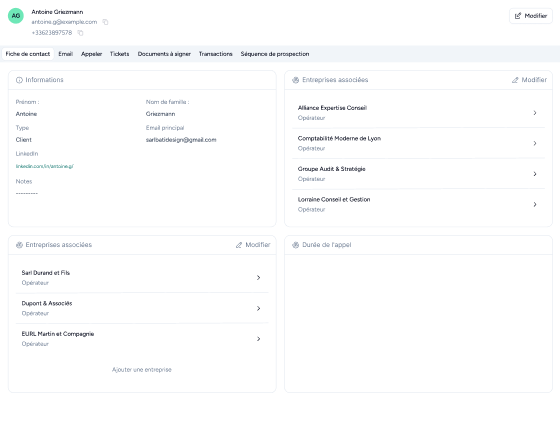Open the linkedin.com/in/antoine.g/ link
The height and width of the screenshot is (422, 560).
coord(45,166)
